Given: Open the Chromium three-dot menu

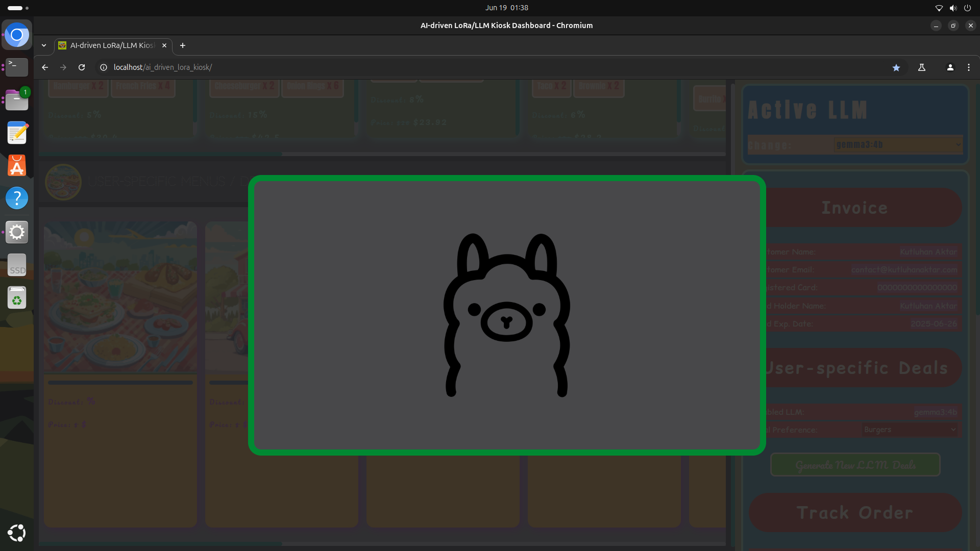Looking at the screenshot, I should (x=969, y=67).
